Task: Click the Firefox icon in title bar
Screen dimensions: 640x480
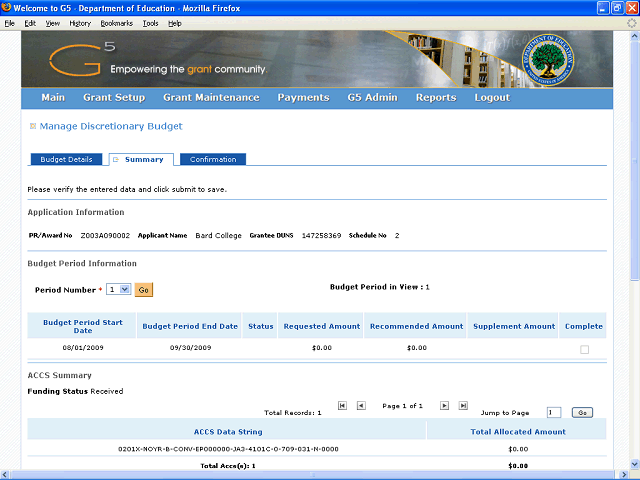Action: pyautogui.click(x=9, y=8)
